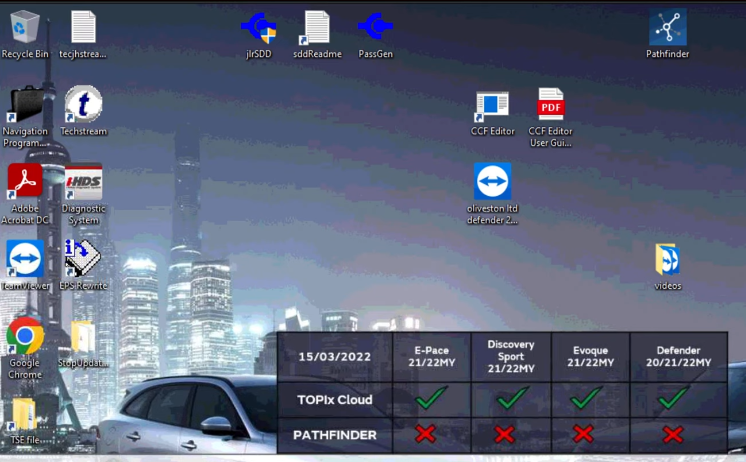Click the TOPIx Cloud row label

334,400
